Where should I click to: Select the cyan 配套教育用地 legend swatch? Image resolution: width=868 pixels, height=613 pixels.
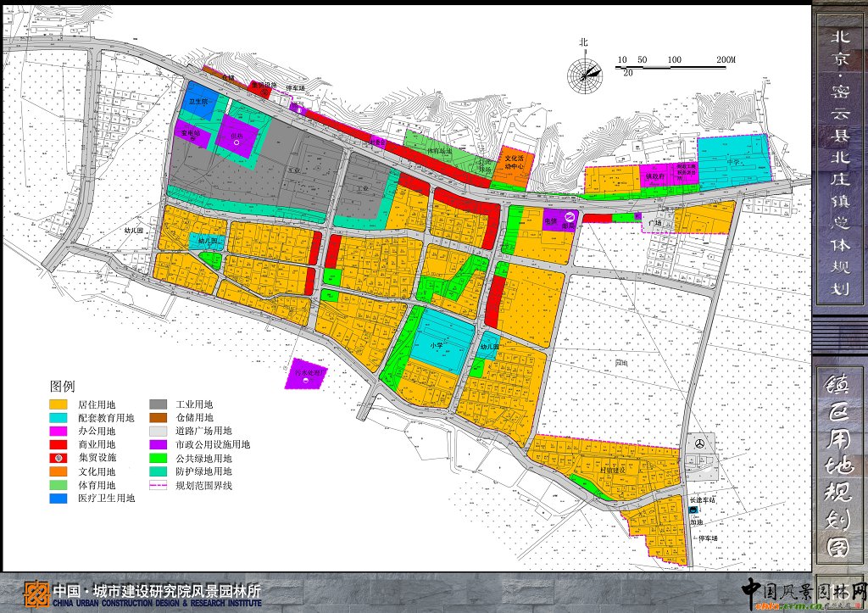pyautogui.click(x=58, y=418)
